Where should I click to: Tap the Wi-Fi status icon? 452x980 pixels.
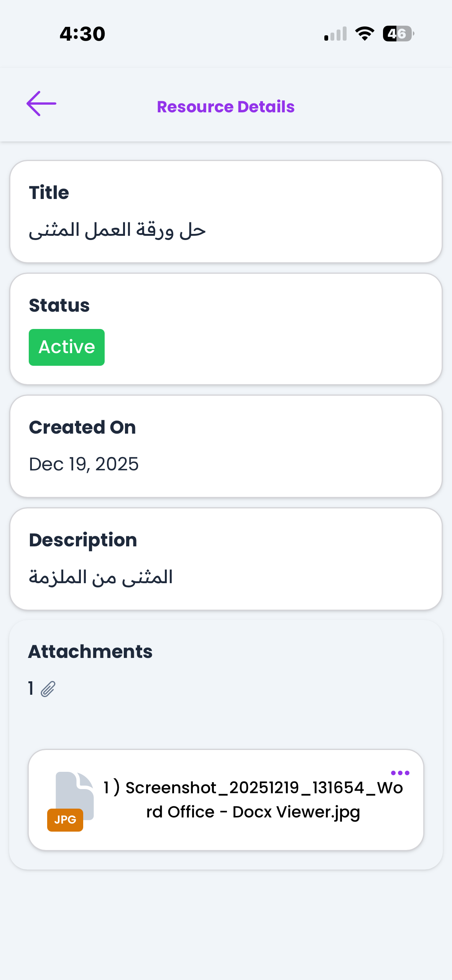coord(365,34)
